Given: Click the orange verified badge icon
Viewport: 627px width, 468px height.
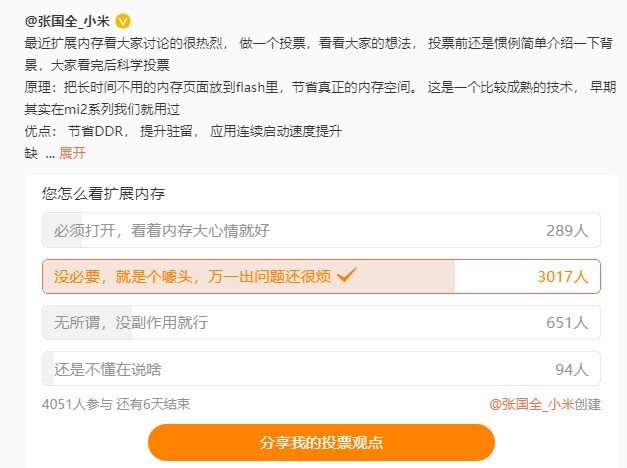Looking at the screenshot, I should pyautogui.click(x=123, y=21).
